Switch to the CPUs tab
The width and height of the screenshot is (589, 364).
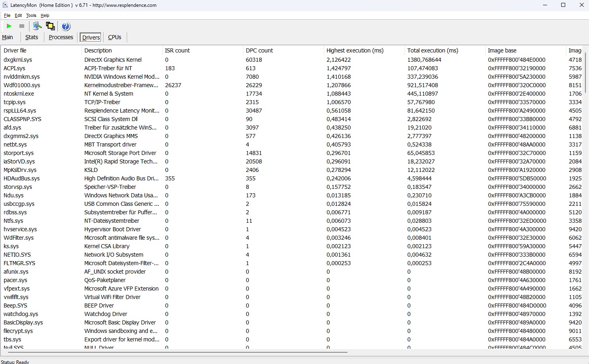click(115, 37)
